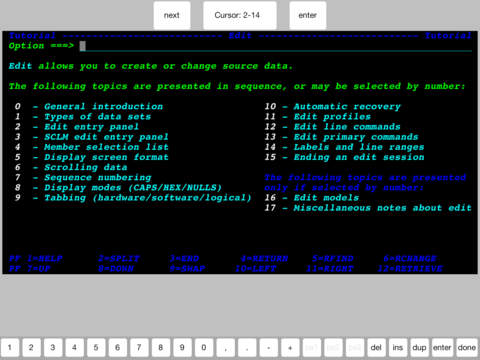This screenshot has height=360, width=480.
Task: Click the Edit title in header line
Action: [240, 36]
